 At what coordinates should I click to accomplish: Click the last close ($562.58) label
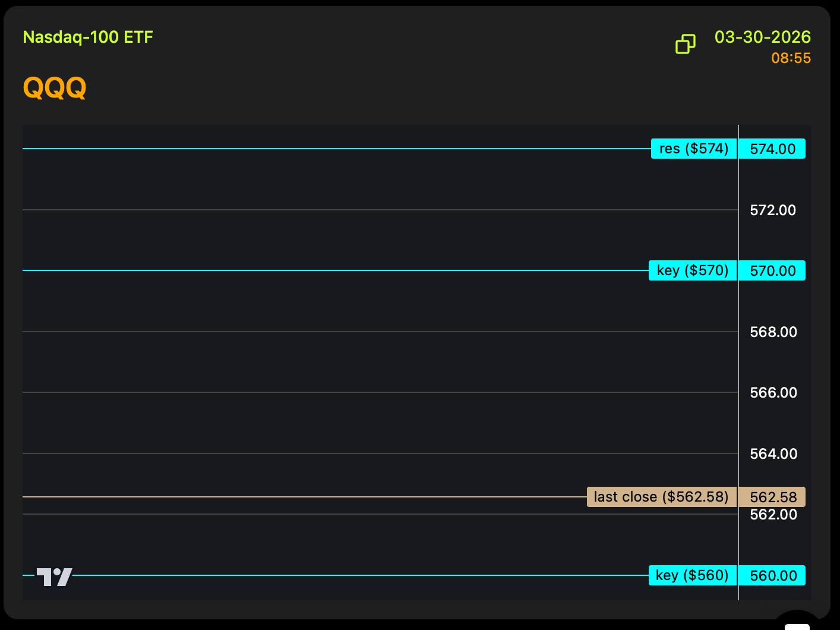click(x=661, y=497)
